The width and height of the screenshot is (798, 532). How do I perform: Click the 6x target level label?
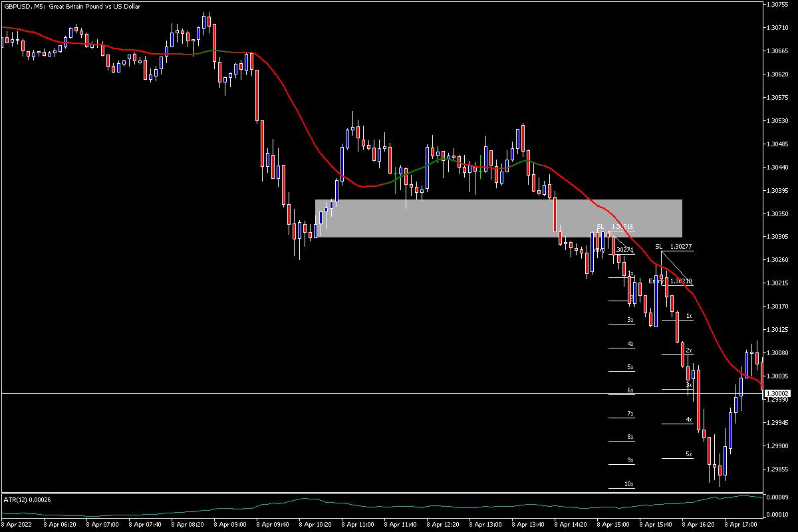[x=630, y=390]
